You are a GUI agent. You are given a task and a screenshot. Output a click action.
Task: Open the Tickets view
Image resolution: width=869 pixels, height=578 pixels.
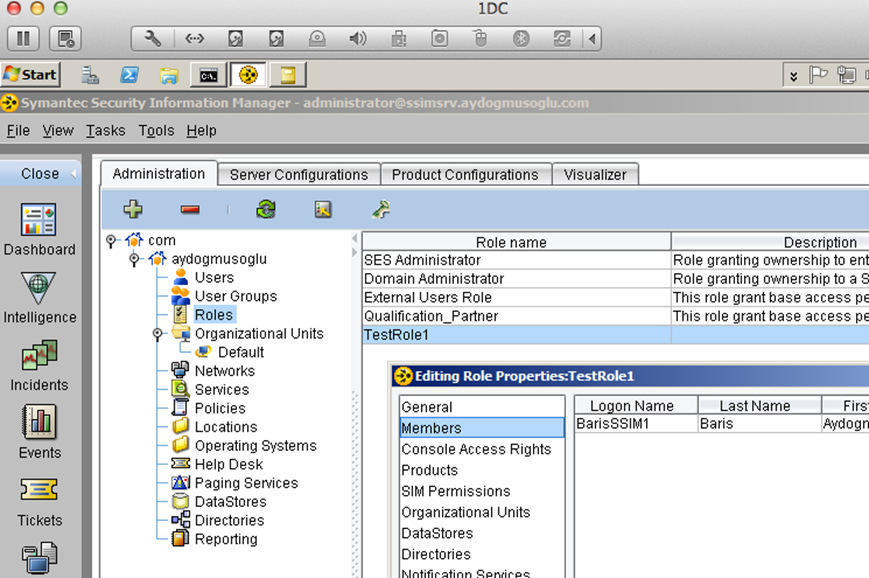coord(39,502)
